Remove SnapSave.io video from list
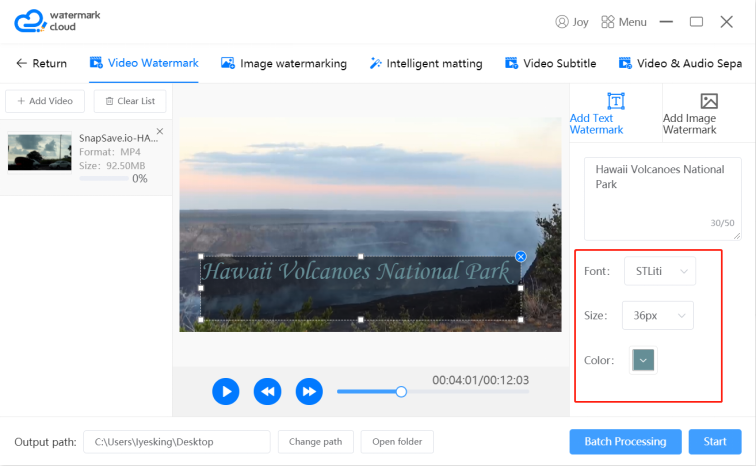Screen dimensions: 756x466 160,131
